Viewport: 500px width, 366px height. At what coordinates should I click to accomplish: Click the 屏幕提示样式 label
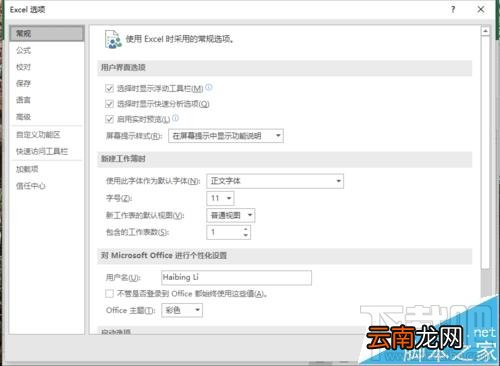(x=134, y=136)
